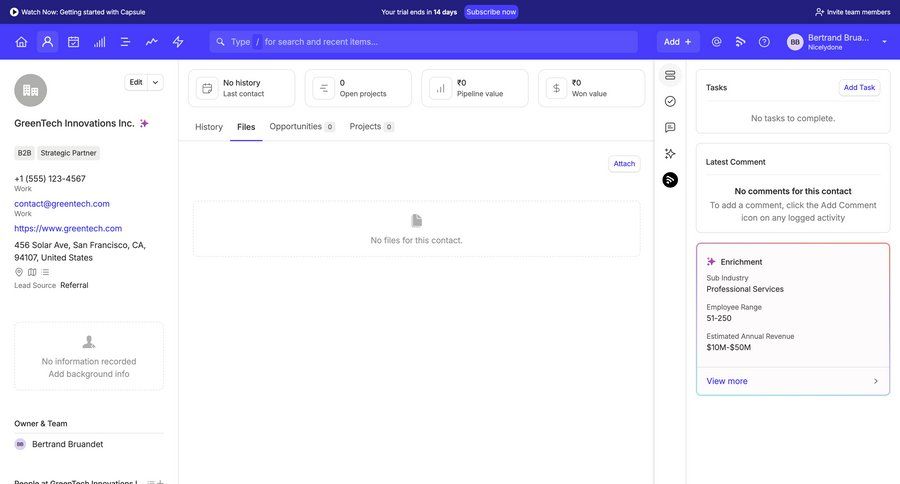Open the Calendar and tasks icon
The height and width of the screenshot is (484, 900).
click(73, 42)
